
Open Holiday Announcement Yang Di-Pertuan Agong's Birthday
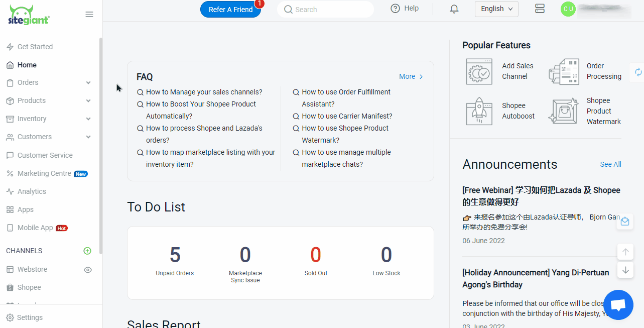pyautogui.click(x=536, y=278)
